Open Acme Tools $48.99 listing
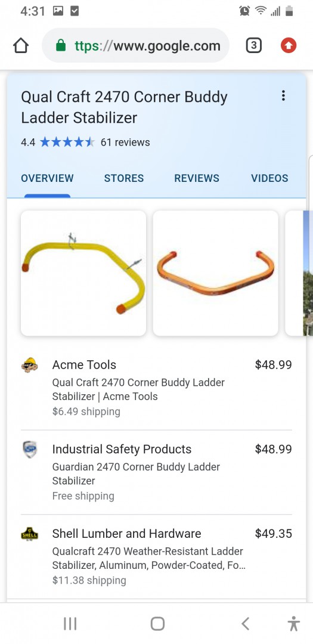This screenshot has height=644, width=313. (x=156, y=388)
